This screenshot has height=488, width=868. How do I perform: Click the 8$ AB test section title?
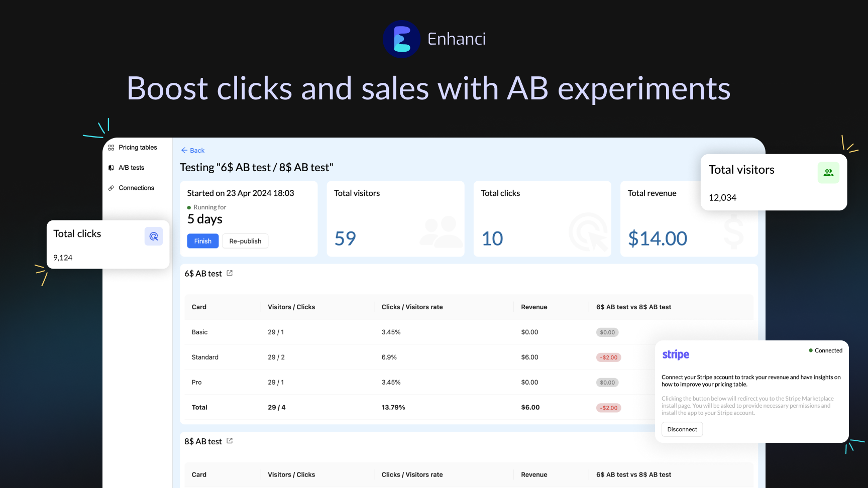coord(203,441)
